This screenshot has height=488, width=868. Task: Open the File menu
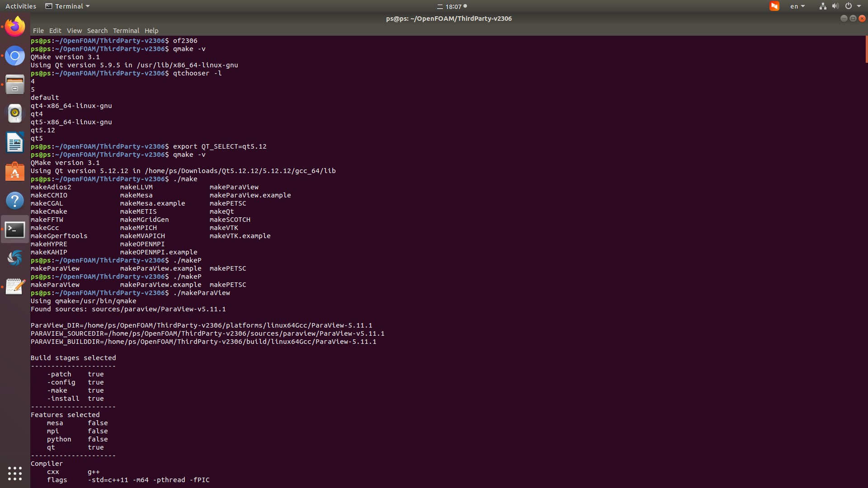tap(38, 31)
